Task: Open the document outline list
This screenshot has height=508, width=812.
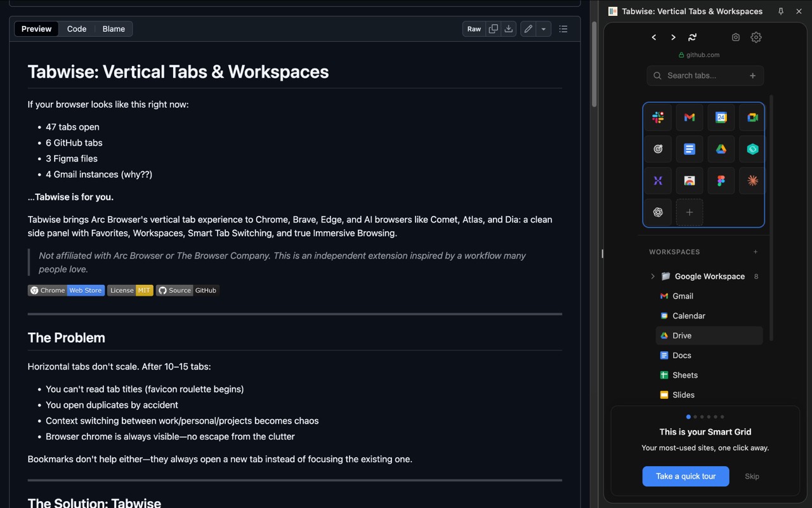Action: 563,29
